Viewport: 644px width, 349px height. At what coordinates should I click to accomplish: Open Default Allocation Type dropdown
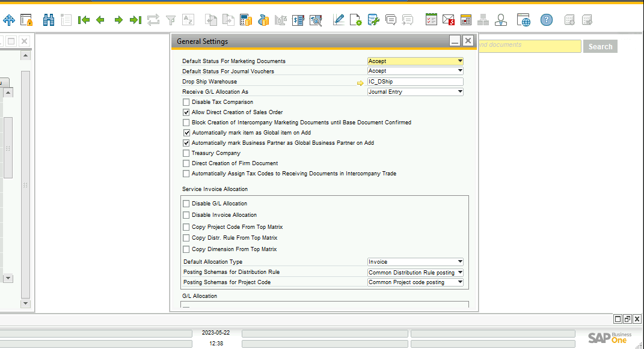416,262
